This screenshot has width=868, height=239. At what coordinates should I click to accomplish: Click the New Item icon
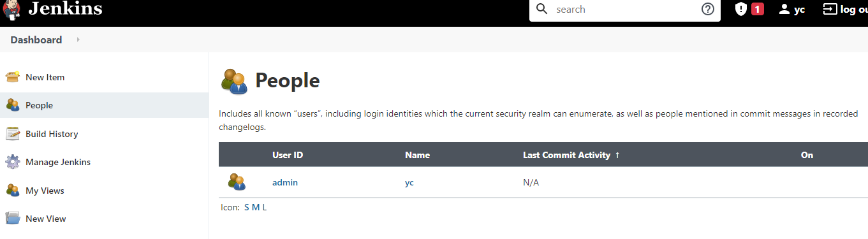[x=13, y=77]
